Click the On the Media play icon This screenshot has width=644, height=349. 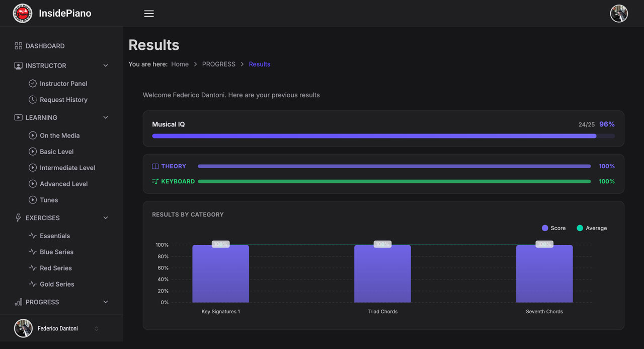(x=33, y=135)
